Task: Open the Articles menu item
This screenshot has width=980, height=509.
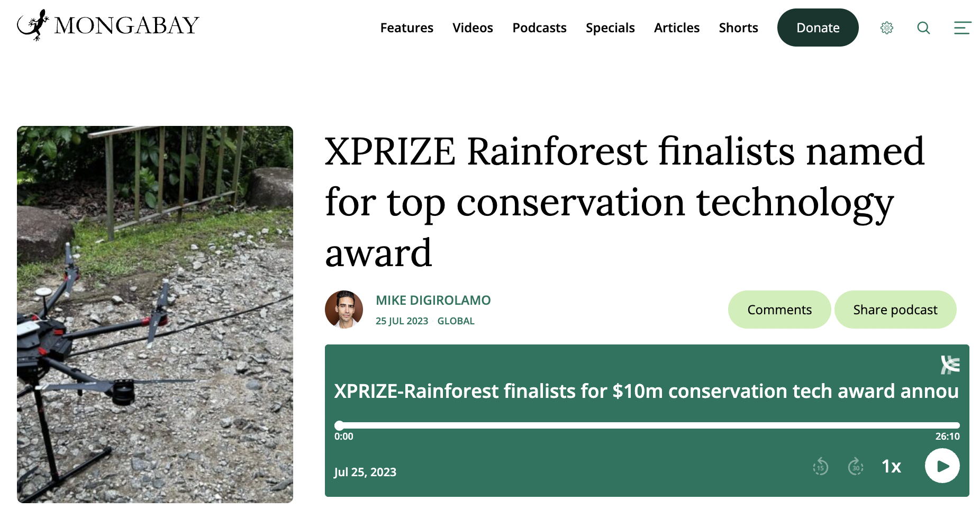Action: [x=677, y=28]
